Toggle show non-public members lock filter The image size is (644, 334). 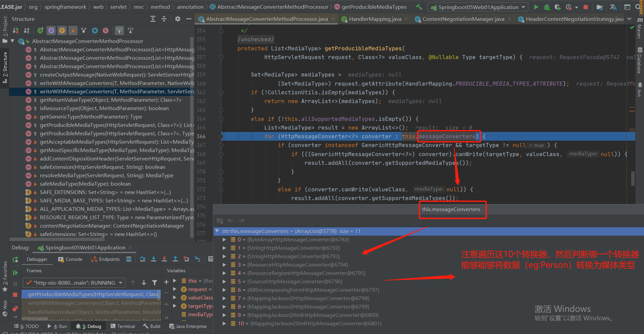pos(73,31)
